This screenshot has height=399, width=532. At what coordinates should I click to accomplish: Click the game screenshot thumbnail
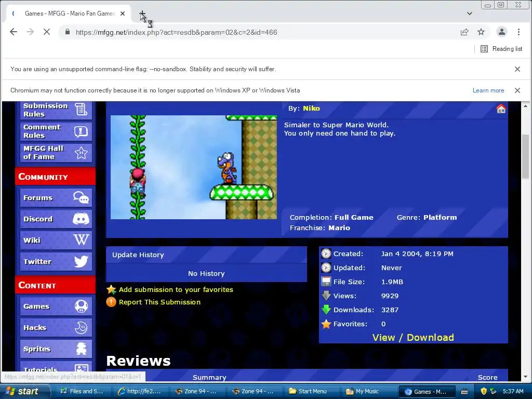(194, 167)
